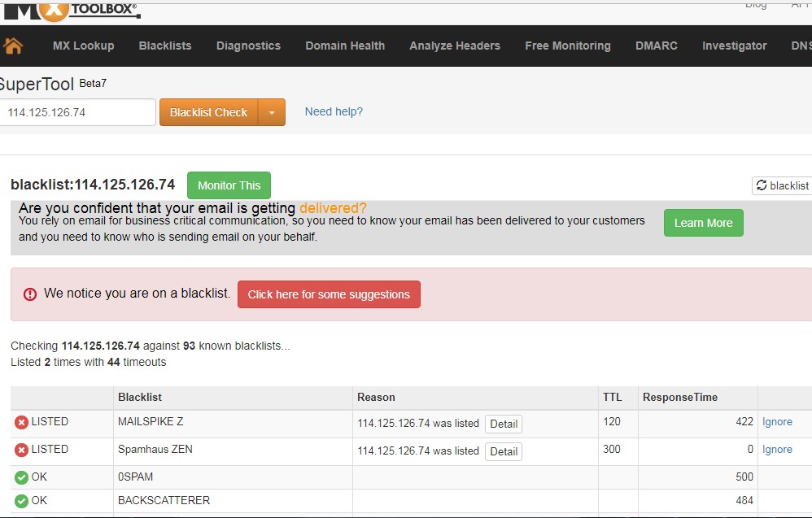Open the MX Lookup menu
Screen dimensions: 812x518
coord(83,46)
